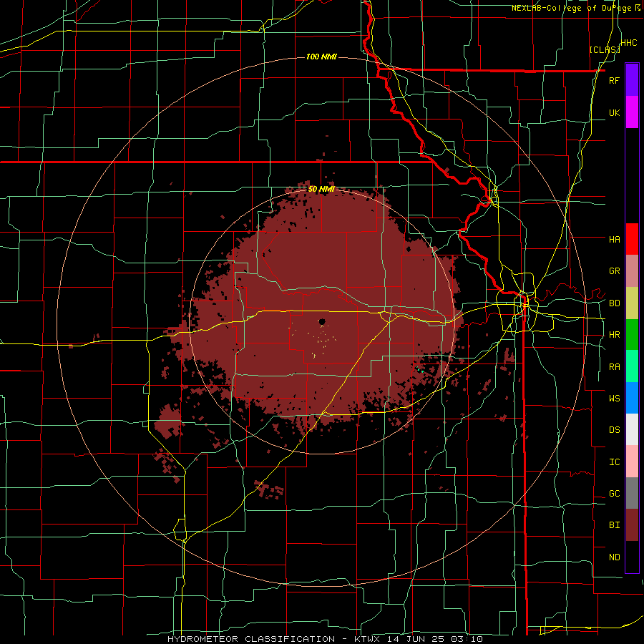Click the DS white legend swatch
The height and width of the screenshot is (644, 644).
[632, 429]
